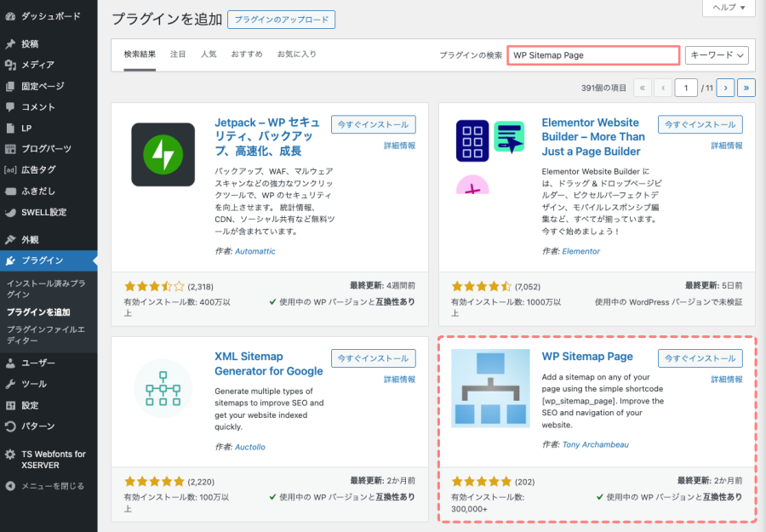Open 詳細情報 for Elementor
Screen dimensions: 766x532
(x=727, y=146)
